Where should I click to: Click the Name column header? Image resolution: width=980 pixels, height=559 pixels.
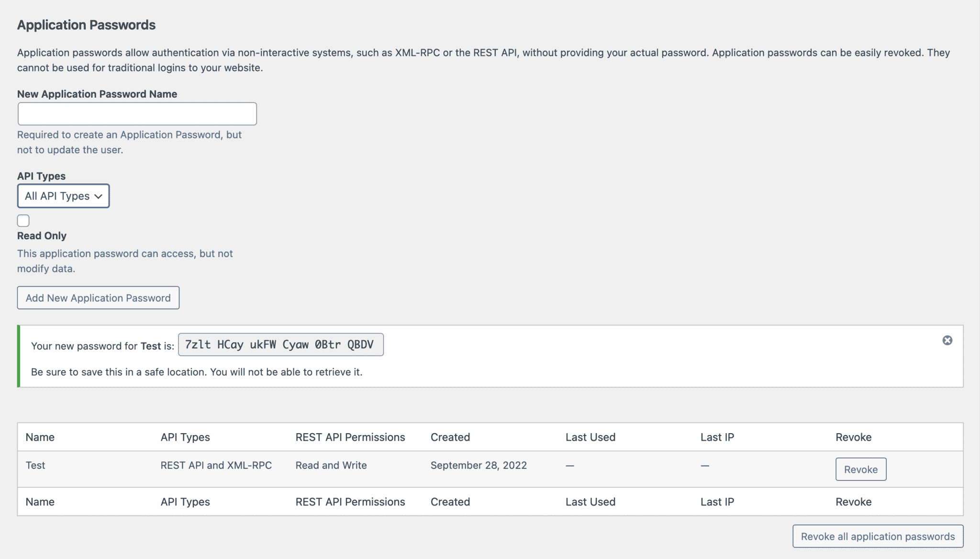(x=40, y=437)
